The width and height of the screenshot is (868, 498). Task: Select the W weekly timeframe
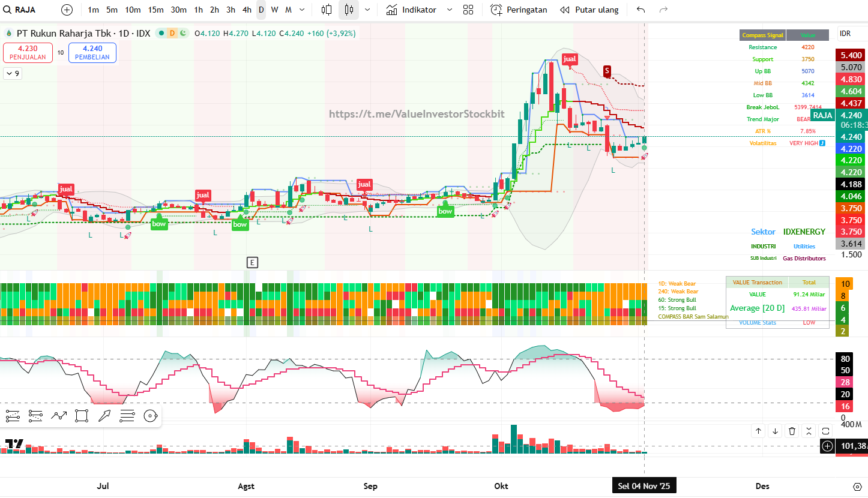coord(274,10)
